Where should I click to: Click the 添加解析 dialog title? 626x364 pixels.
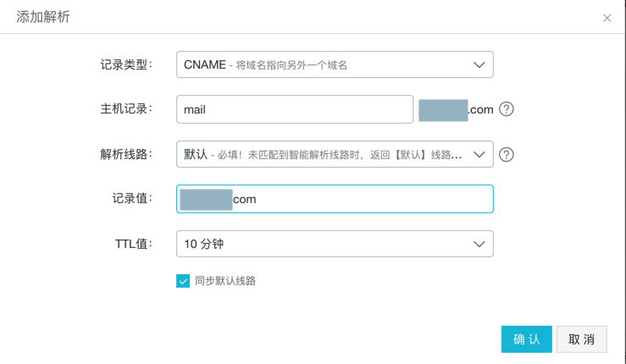[x=43, y=17]
